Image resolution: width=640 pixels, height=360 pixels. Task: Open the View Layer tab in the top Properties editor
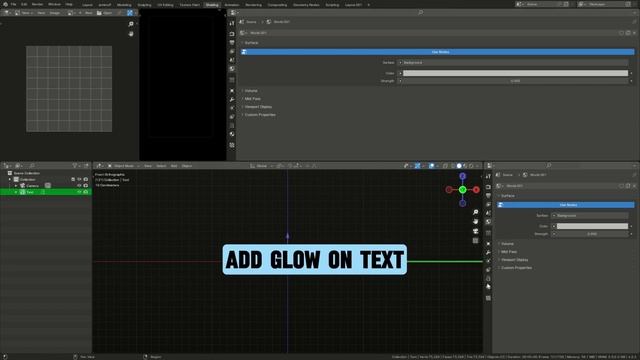click(232, 51)
